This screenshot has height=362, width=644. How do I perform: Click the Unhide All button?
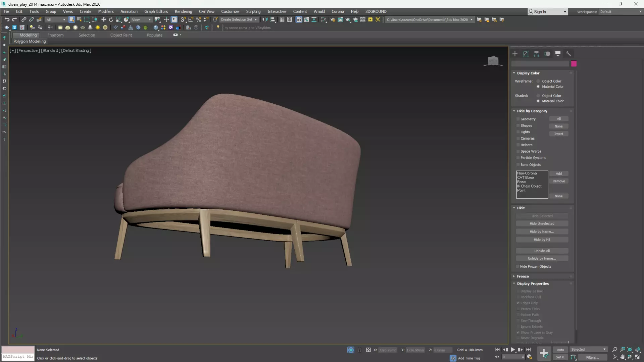(542, 251)
